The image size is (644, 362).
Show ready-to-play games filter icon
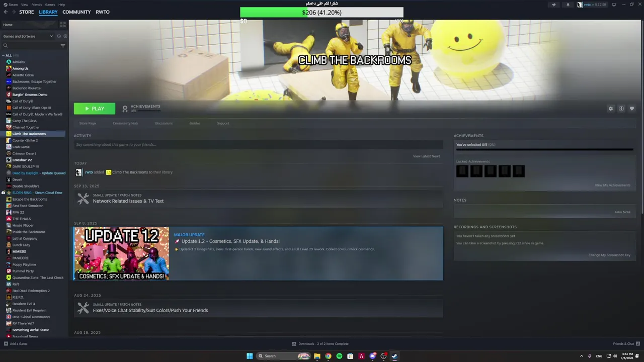pyautogui.click(x=65, y=36)
